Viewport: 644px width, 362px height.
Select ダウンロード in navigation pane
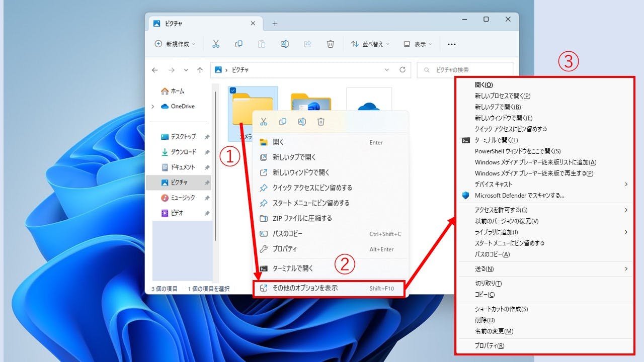coord(179,152)
